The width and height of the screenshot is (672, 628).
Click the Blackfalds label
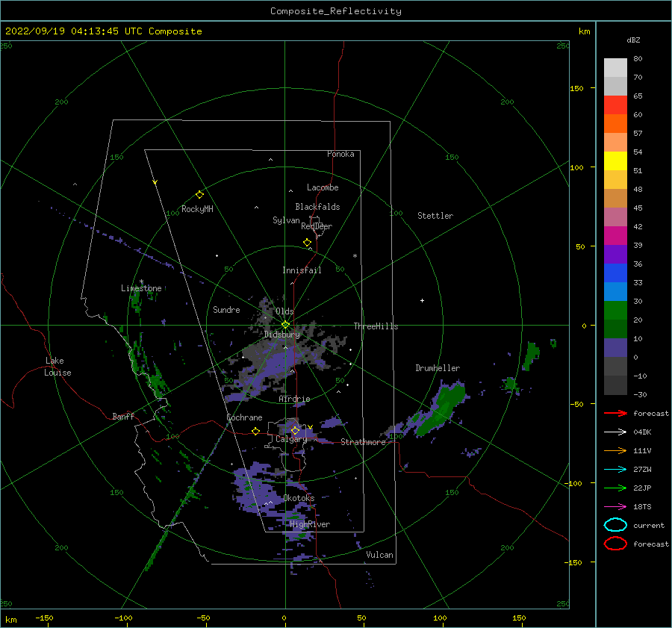click(x=317, y=207)
